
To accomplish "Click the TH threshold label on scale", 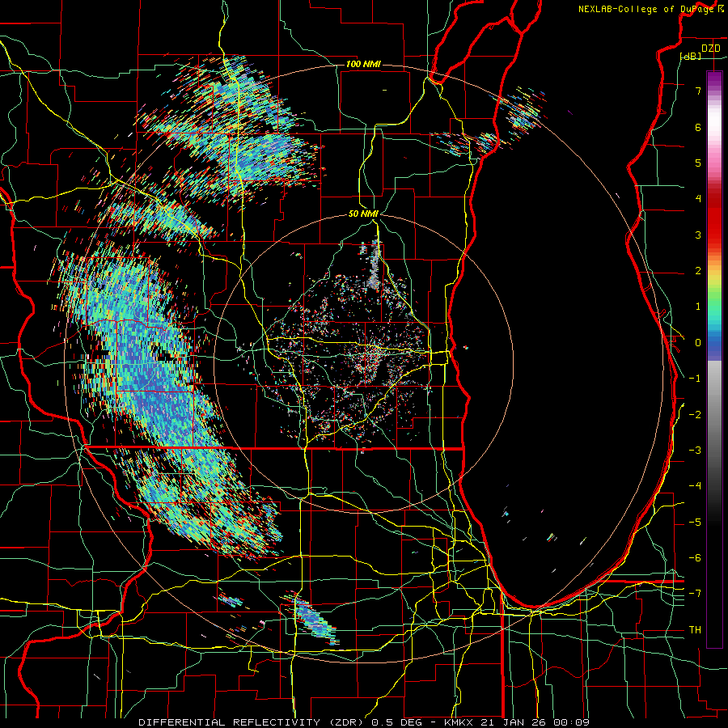I will pyautogui.click(x=695, y=630).
